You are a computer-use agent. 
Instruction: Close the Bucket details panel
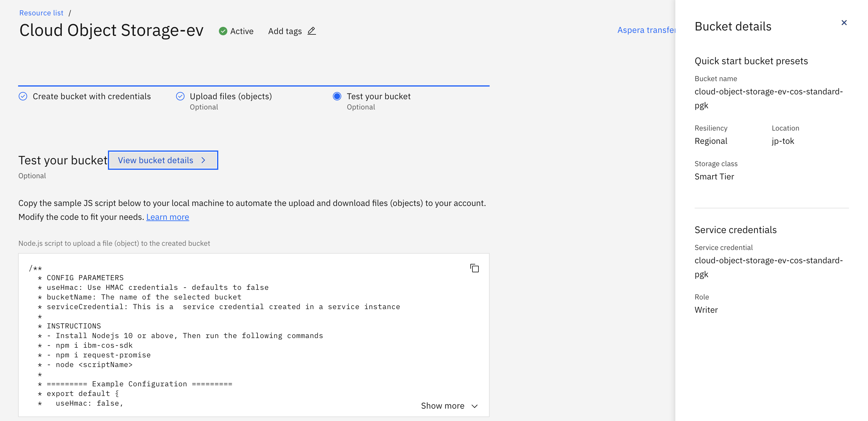click(844, 23)
